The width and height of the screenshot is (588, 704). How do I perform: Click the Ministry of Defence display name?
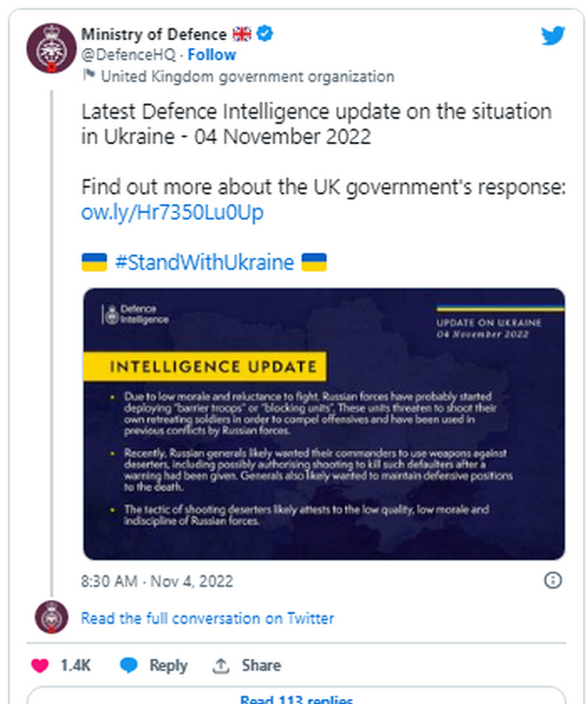[154, 34]
